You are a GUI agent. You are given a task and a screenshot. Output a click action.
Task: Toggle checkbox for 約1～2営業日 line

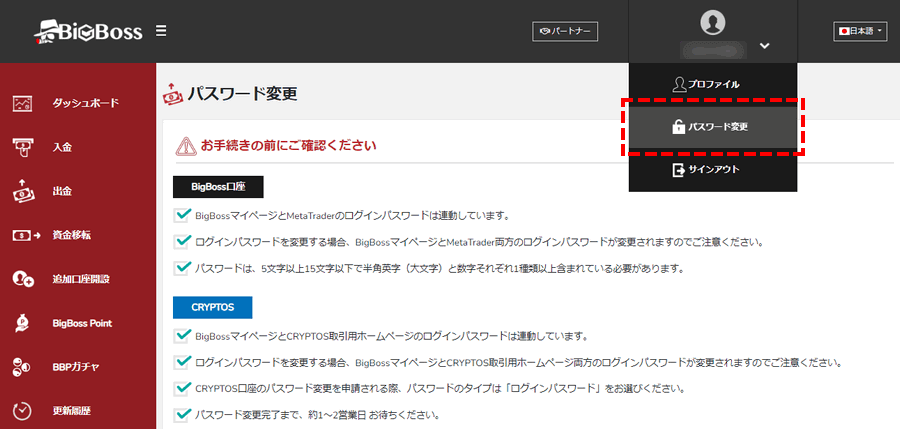(181, 413)
